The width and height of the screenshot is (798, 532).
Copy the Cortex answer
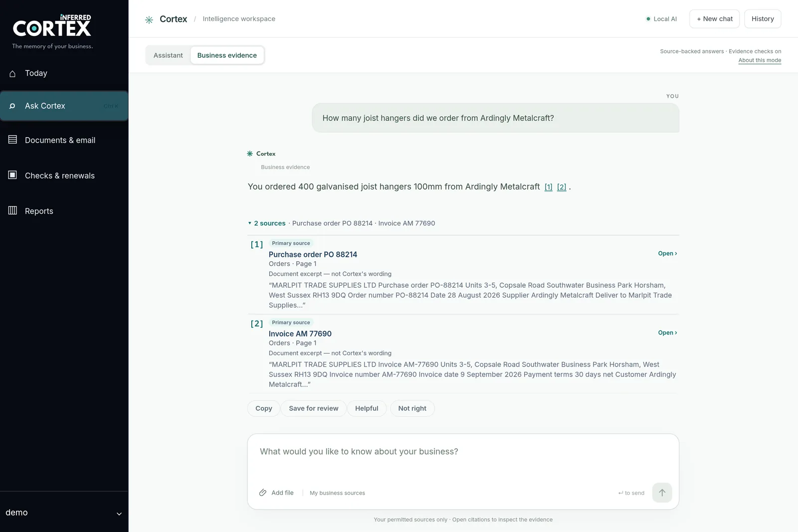(264, 408)
